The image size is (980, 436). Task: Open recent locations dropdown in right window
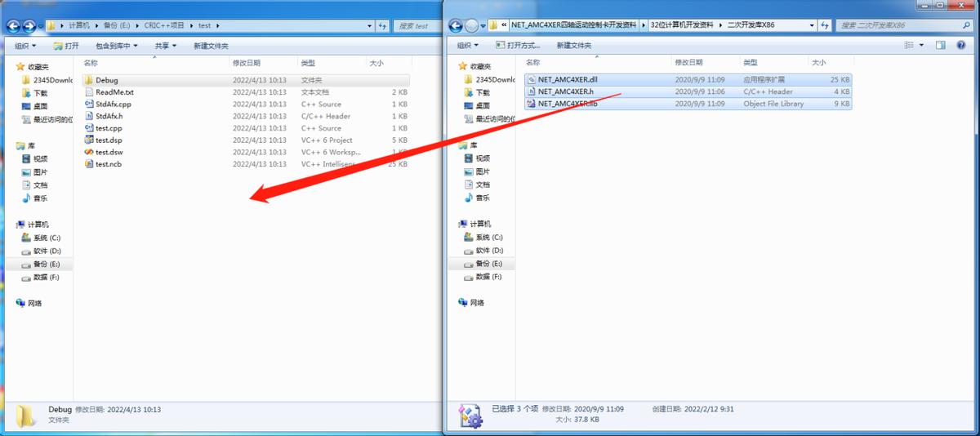tap(482, 25)
